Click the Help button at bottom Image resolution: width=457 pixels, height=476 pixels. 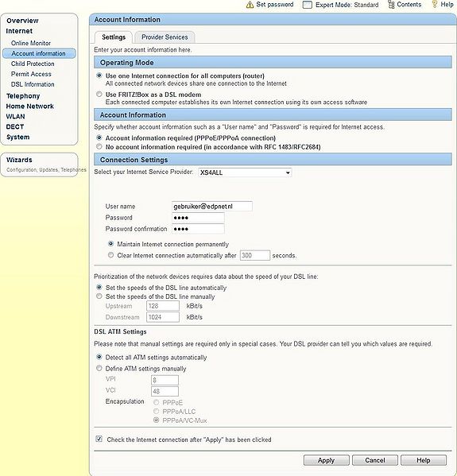(x=424, y=460)
